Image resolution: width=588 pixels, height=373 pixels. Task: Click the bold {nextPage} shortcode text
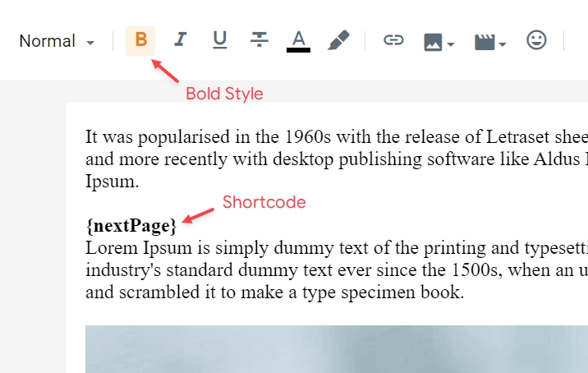(x=131, y=225)
